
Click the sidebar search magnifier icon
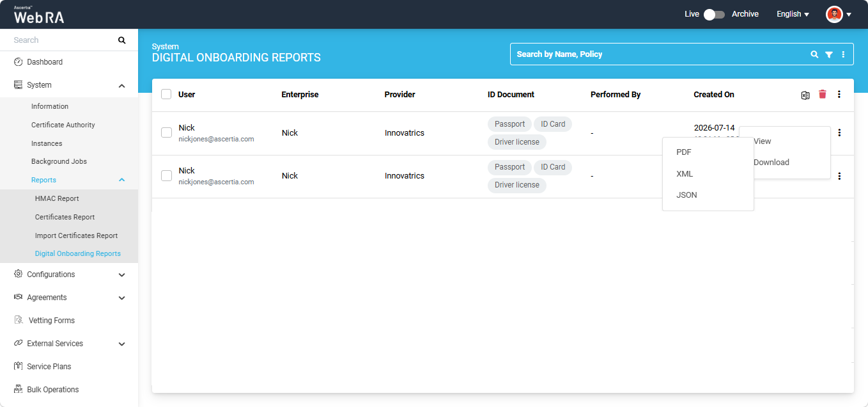122,40
